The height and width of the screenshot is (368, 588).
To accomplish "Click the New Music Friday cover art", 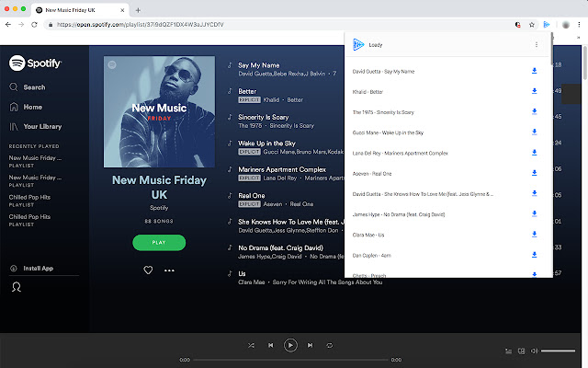I will [159, 111].
